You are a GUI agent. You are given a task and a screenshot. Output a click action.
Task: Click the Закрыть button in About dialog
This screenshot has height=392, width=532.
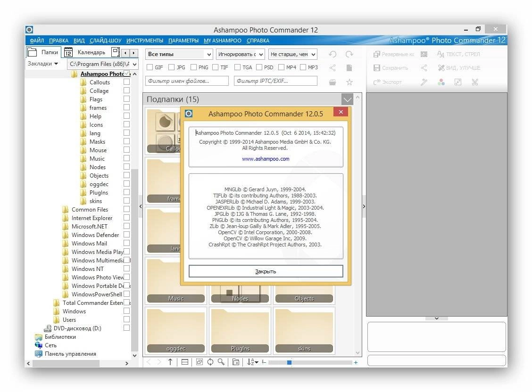(x=266, y=271)
